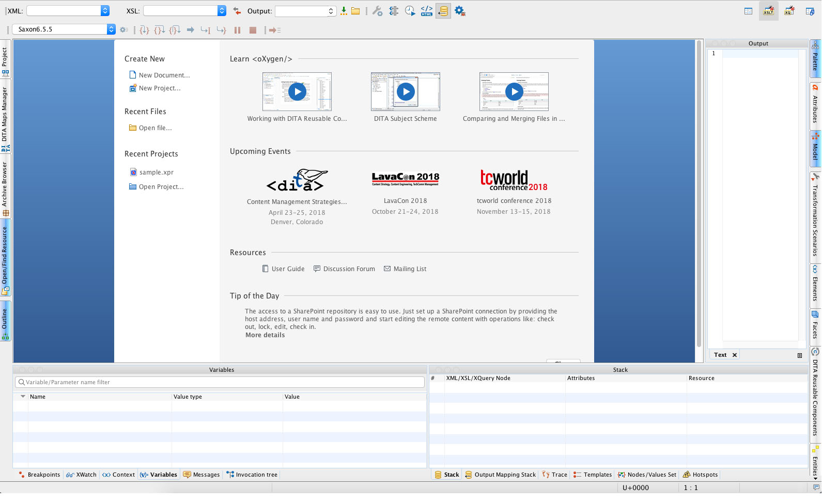Switch to the Messages tab

click(x=201, y=475)
